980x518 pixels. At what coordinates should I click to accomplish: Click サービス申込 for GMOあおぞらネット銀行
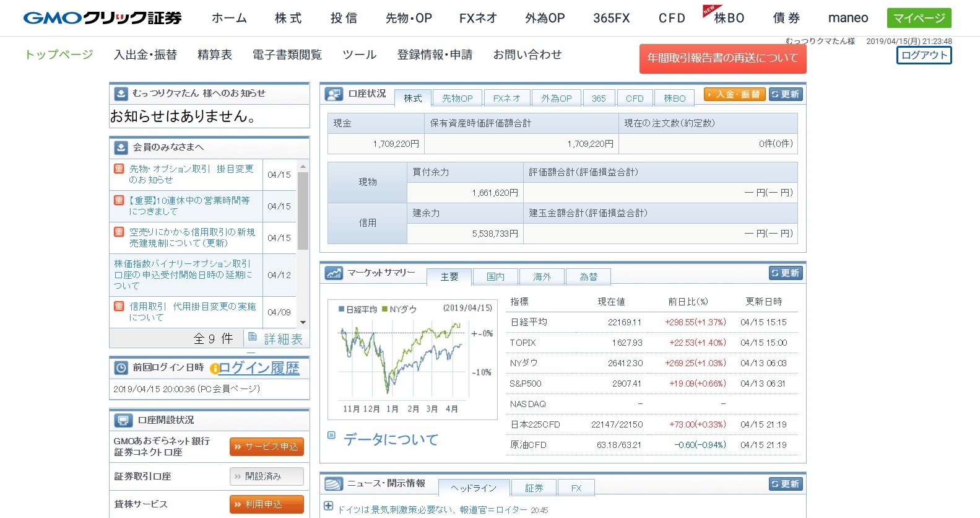point(266,447)
